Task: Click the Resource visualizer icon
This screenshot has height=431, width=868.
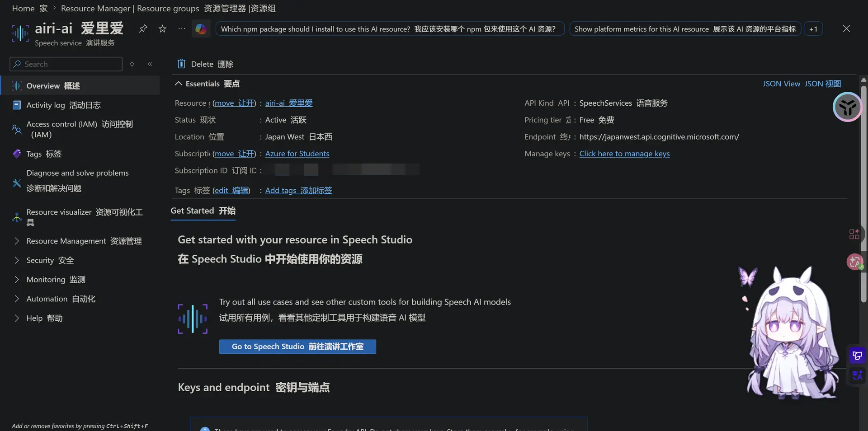Action: point(17,217)
